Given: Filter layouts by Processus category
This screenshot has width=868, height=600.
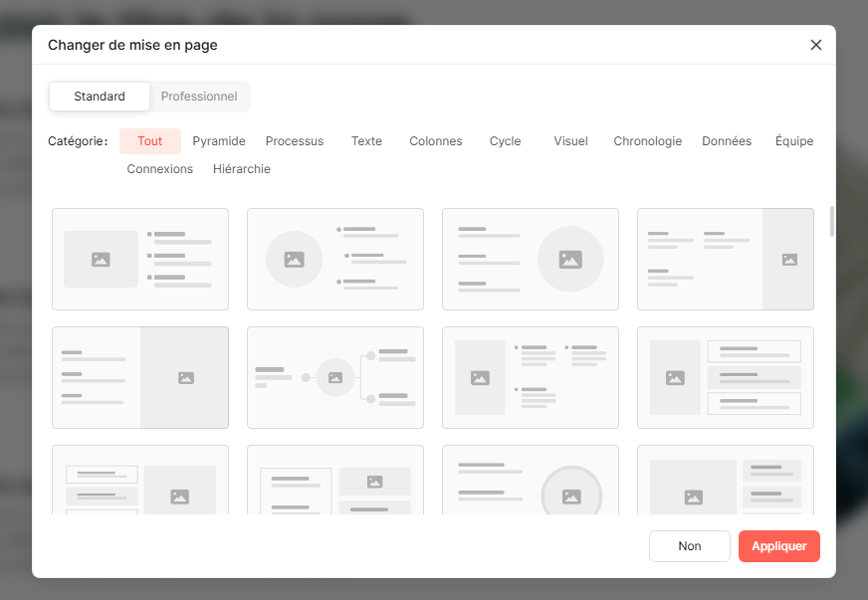Looking at the screenshot, I should (295, 141).
